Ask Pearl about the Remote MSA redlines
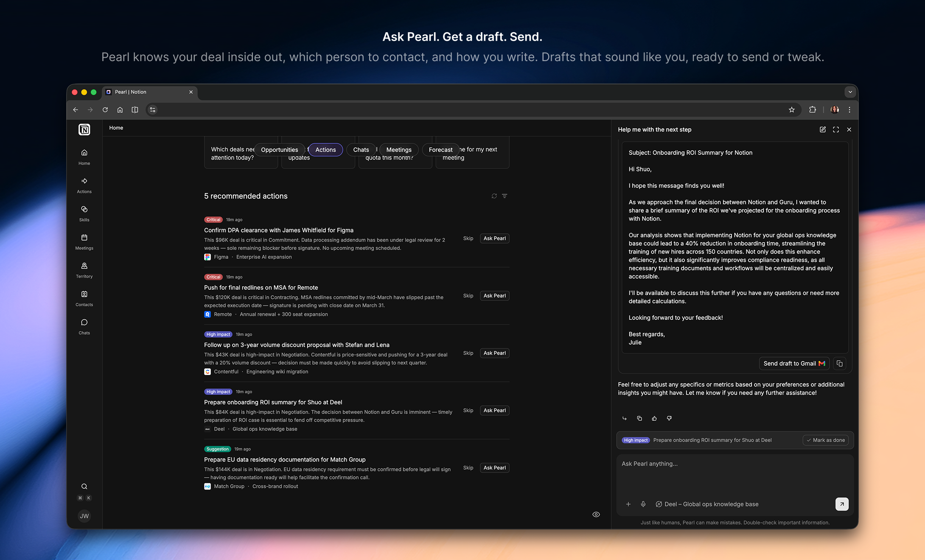Viewport: 925px width, 560px height. pos(495,296)
